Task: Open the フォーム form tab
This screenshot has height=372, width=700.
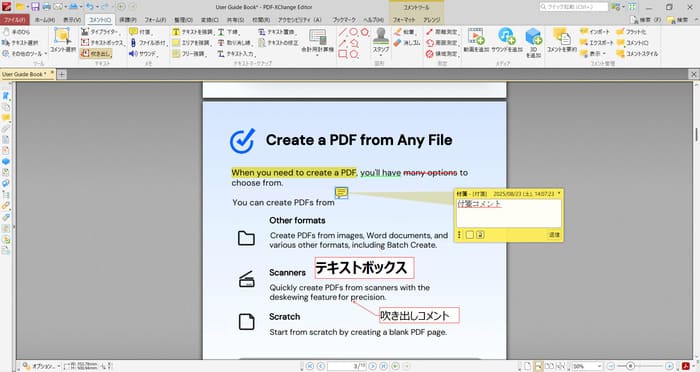Action: [x=155, y=20]
